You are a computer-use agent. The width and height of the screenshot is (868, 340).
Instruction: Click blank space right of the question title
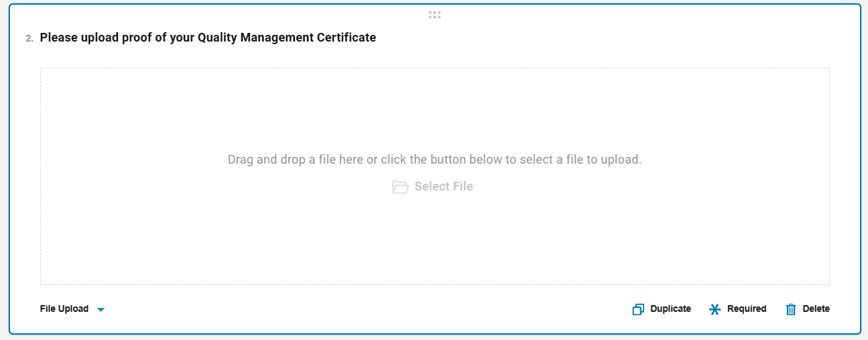(603, 38)
